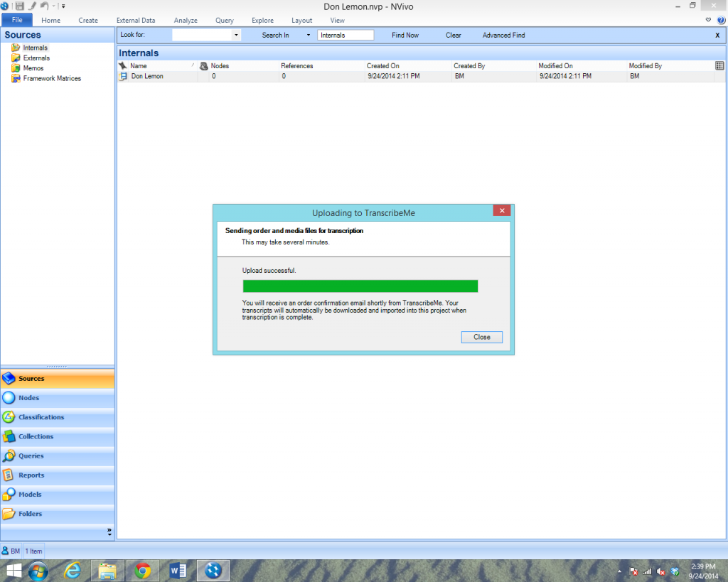
Task: Collapse the ribbon with the small arrow icon
Action: pyautogui.click(x=708, y=20)
